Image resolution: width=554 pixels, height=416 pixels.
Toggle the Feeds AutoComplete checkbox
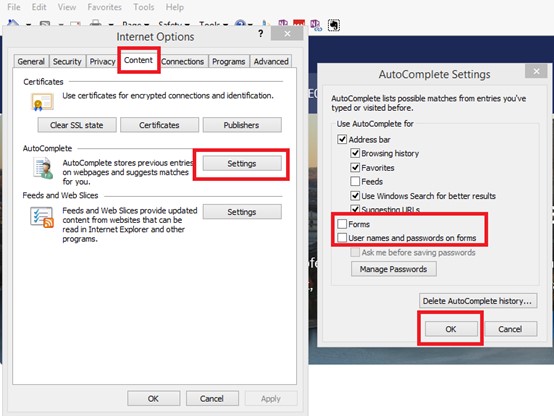pyautogui.click(x=355, y=181)
